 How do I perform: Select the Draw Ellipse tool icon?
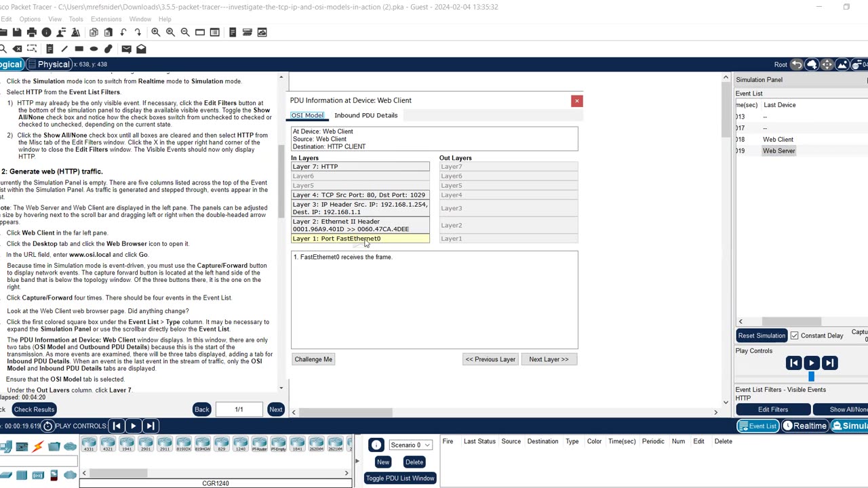pos(94,49)
